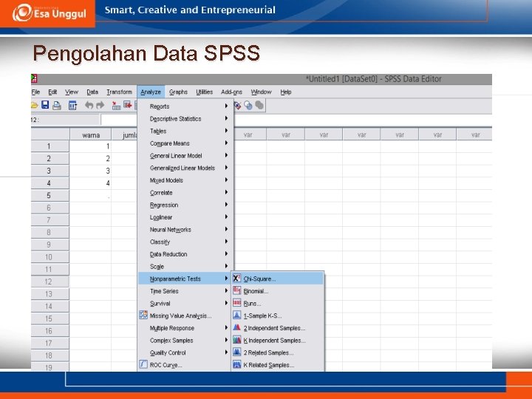Click the SPSS application icon in title bar
Image resolution: width=532 pixels, height=399 pixels.
34,79
